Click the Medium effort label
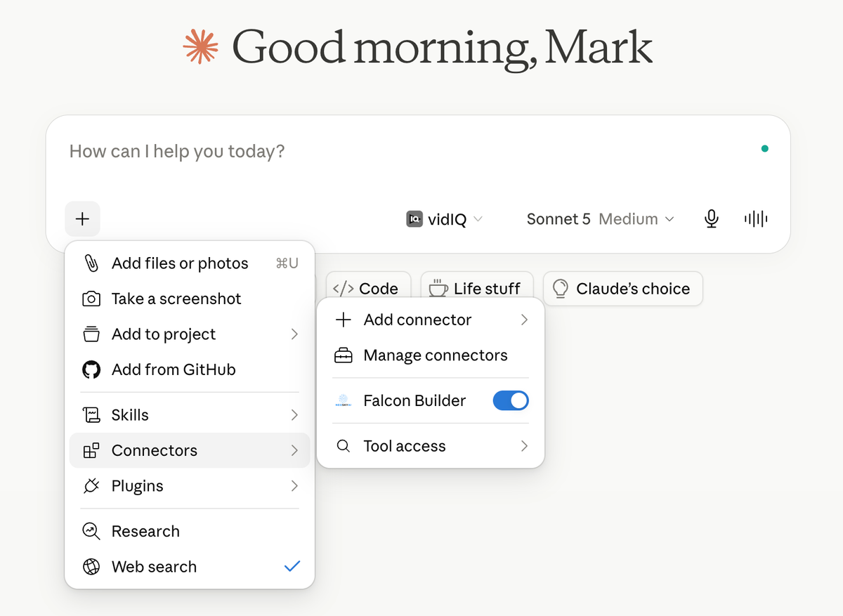Viewport: 843px width, 616px height. tap(629, 219)
